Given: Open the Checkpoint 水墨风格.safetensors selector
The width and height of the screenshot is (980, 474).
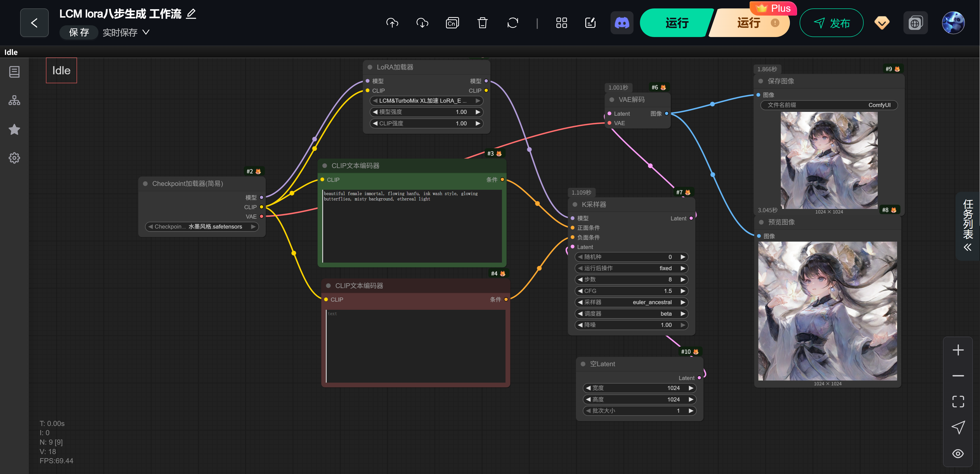Looking at the screenshot, I should tap(202, 227).
